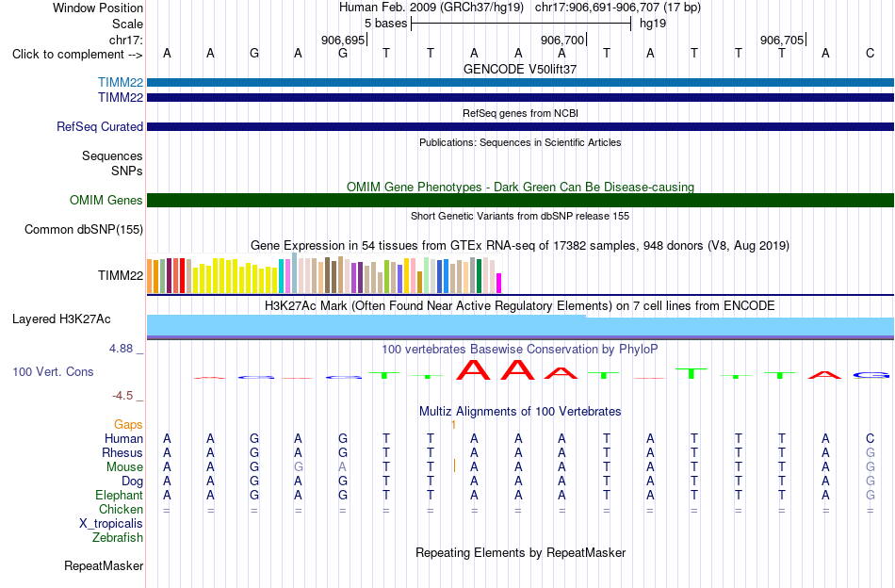Click the dark blue TIMM22 label under GENCODE
The width and height of the screenshot is (895, 588).
coord(121,98)
